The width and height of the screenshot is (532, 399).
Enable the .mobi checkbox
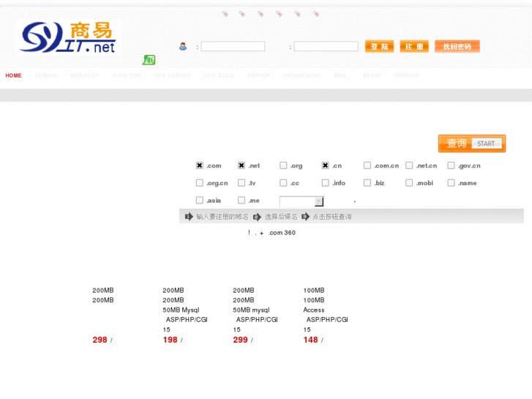pos(409,183)
